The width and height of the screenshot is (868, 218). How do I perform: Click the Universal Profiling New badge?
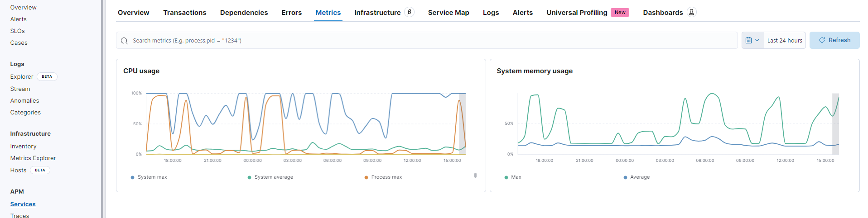click(620, 12)
